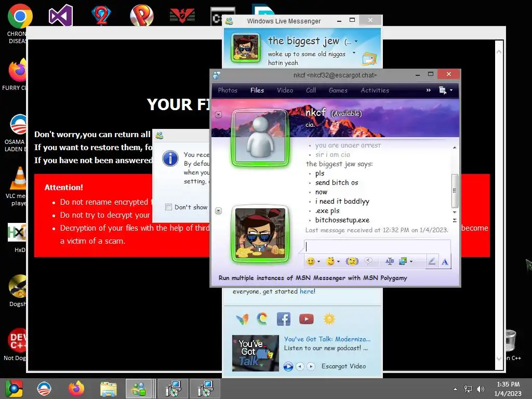Follow the "here!" link in Messenger
The image size is (532, 399).
tap(308, 291)
